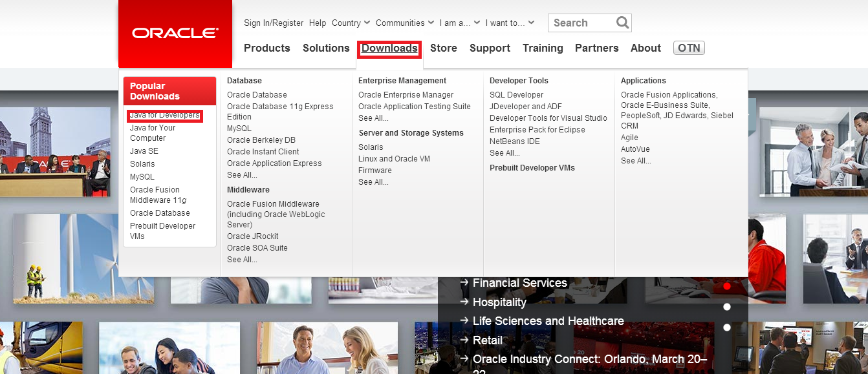The height and width of the screenshot is (374, 868).
Task: Open the Financial Services link
Action: point(519,283)
